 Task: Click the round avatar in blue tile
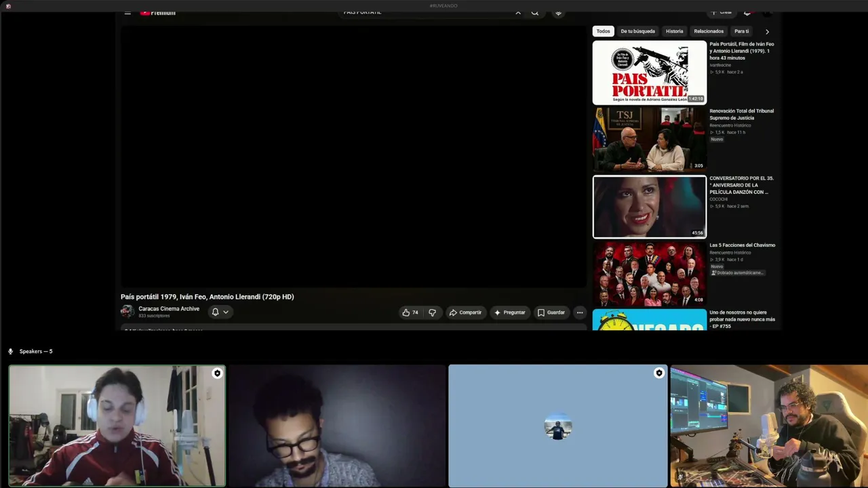click(558, 427)
